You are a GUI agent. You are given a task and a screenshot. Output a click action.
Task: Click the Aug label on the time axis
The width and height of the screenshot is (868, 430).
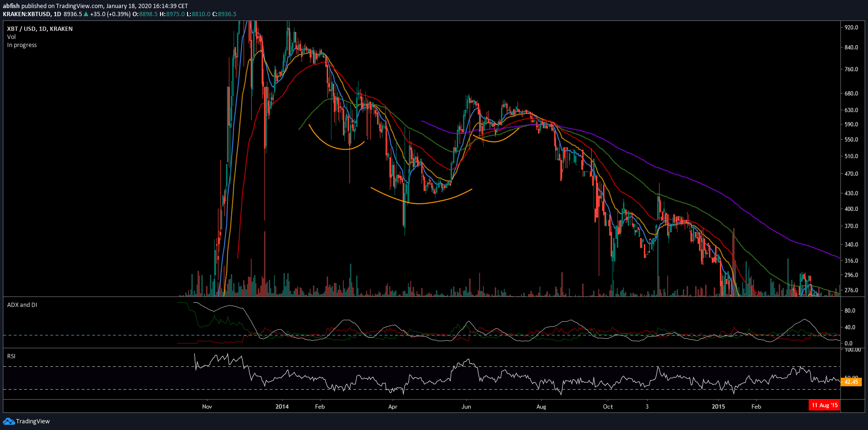[x=541, y=407]
